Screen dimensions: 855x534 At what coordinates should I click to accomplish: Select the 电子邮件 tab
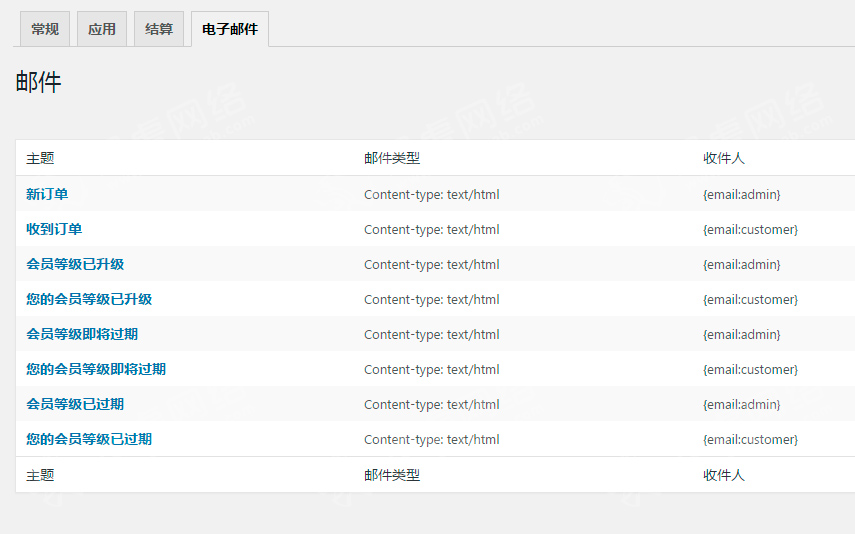click(230, 30)
